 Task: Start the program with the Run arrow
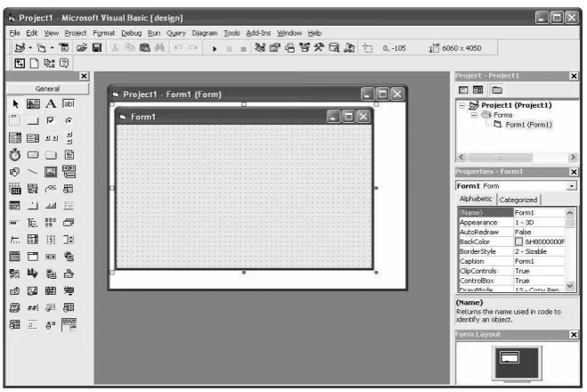215,48
